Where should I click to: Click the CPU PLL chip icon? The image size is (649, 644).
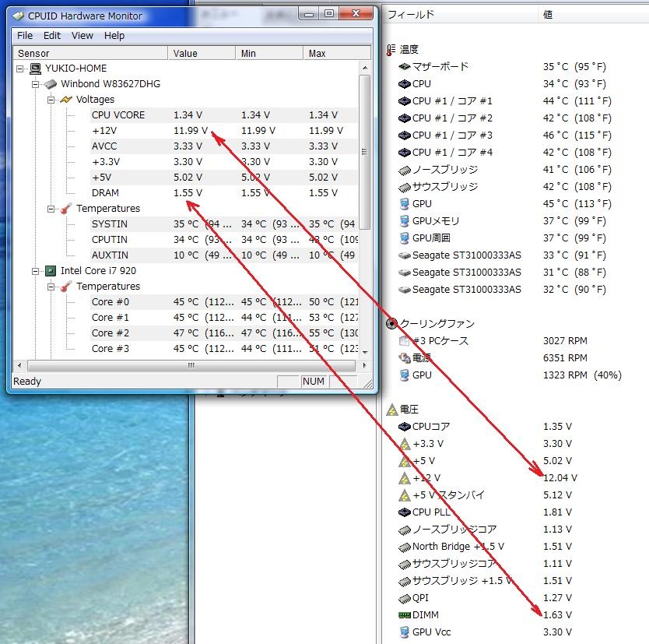(404, 512)
